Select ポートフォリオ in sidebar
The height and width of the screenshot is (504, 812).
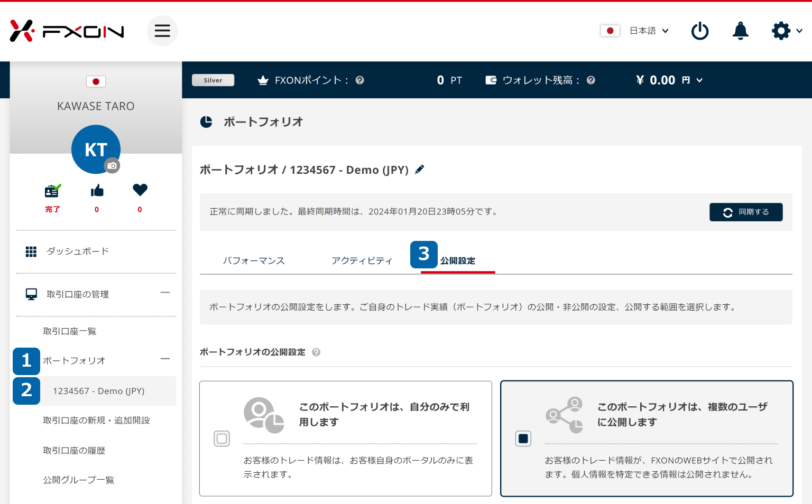click(x=74, y=361)
